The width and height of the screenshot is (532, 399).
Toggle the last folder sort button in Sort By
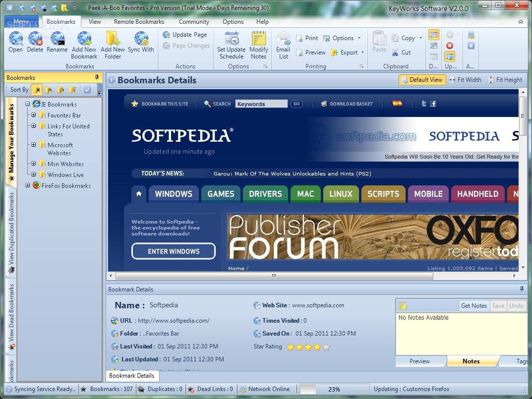tap(72, 90)
